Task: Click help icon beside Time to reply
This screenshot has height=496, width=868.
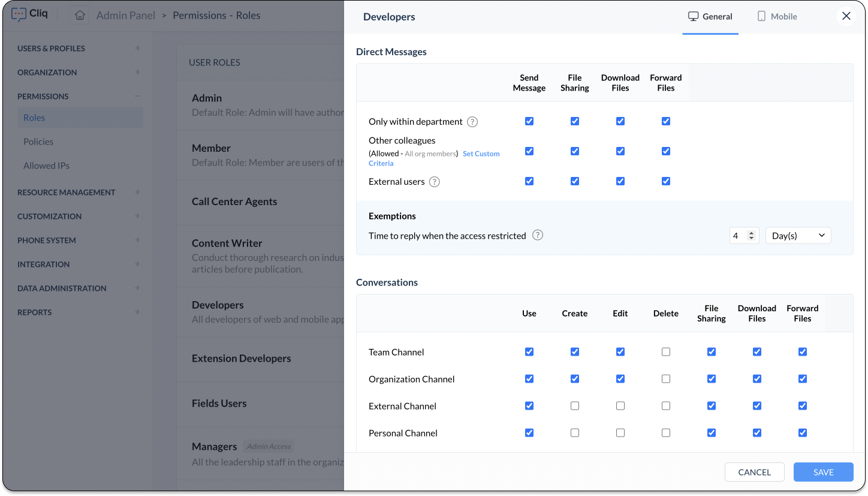Action: coord(538,235)
